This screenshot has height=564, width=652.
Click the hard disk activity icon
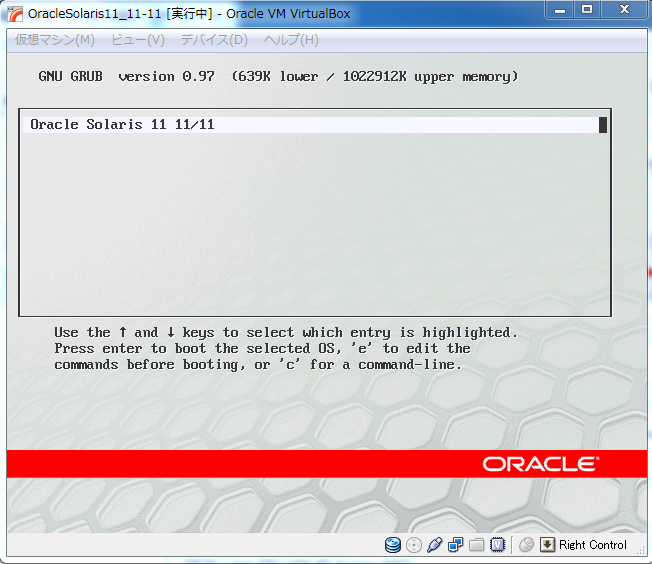tap(393, 545)
